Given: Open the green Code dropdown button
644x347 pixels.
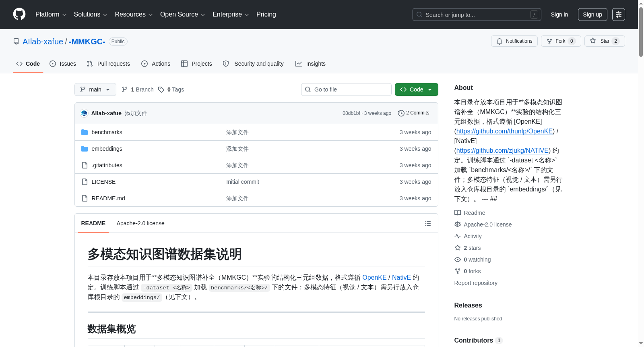Looking at the screenshot, I should coord(417,89).
